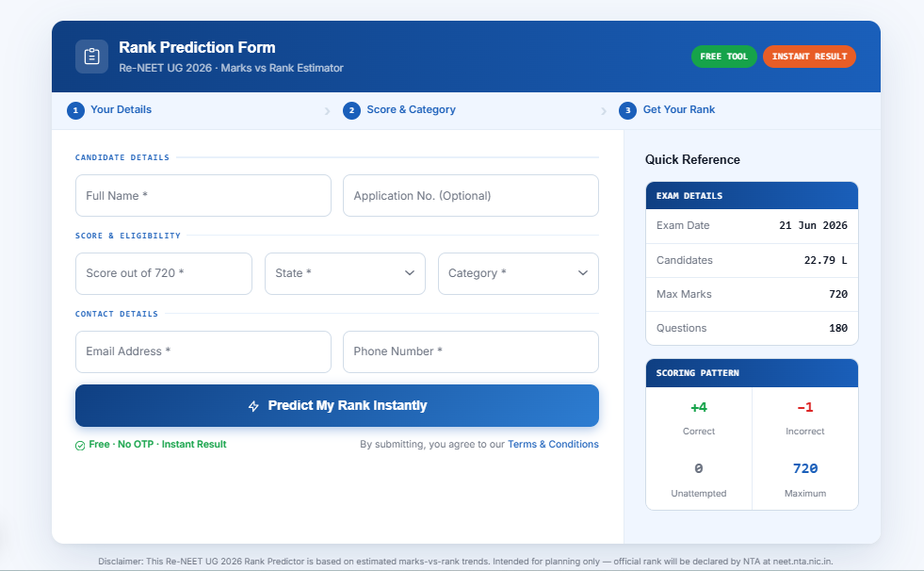Open the Category dropdown

click(518, 273)
